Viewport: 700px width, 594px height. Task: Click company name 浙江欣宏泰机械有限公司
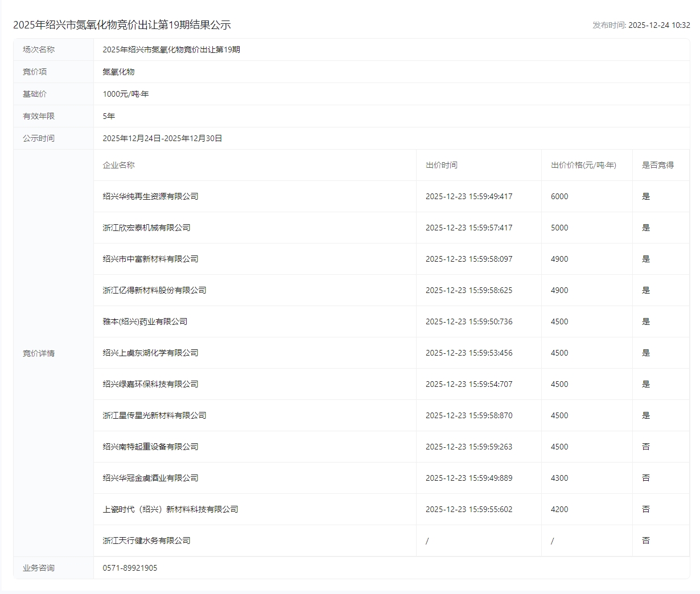click(146, 228)
